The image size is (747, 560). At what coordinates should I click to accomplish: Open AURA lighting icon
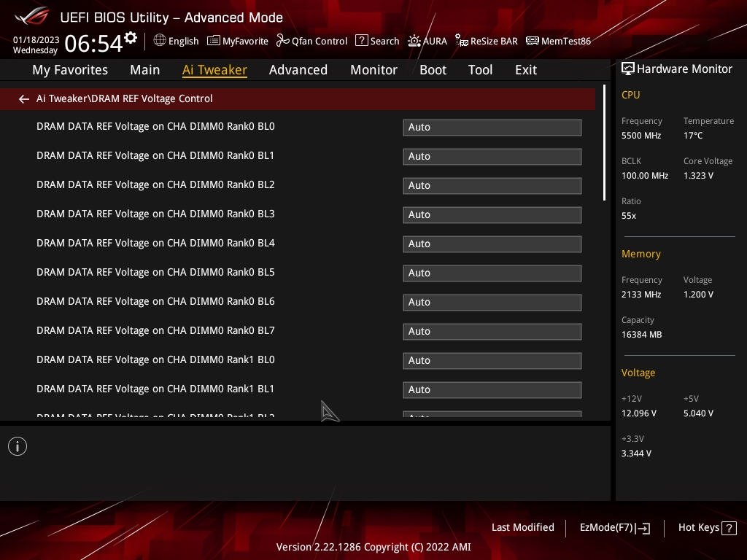pos(414,41)
